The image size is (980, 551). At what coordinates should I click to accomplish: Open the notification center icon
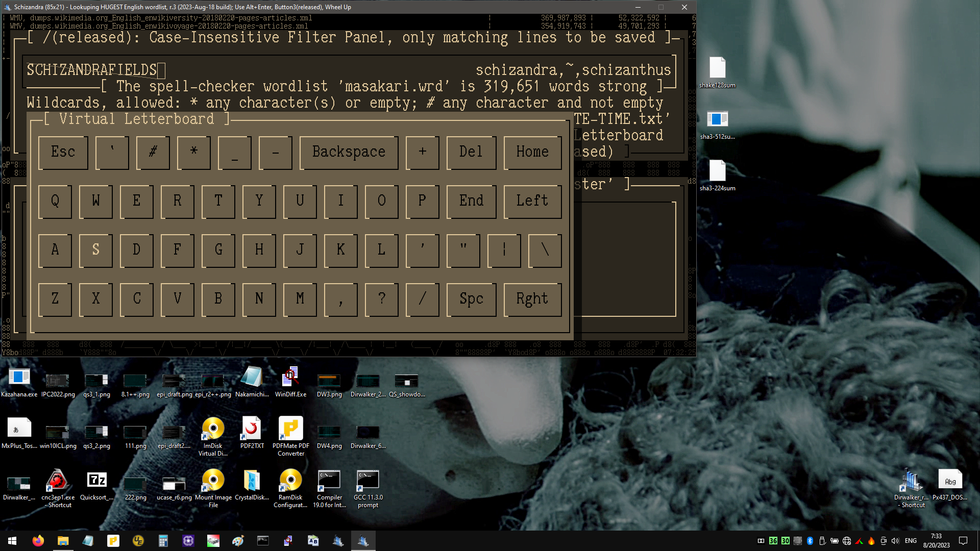[x=963, y=541]
